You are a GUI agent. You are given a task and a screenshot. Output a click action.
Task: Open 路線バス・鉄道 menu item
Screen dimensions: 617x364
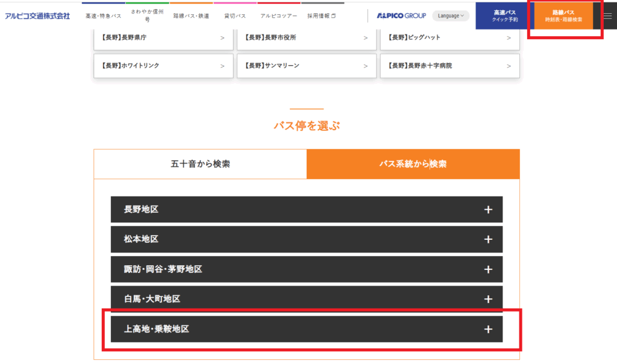pos(191,16)
